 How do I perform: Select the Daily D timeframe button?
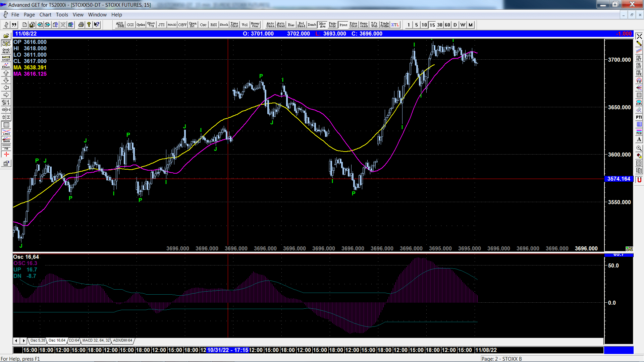click(455, 25)
